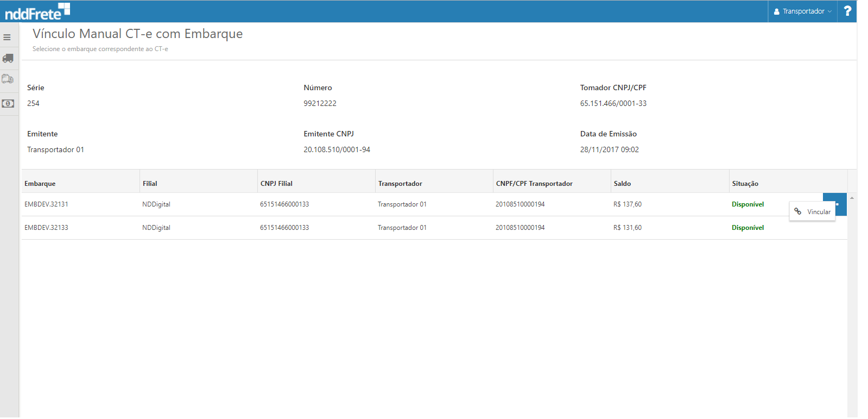Click the CNPJ Filial column header
The image size is (868, 419).
coord(276,184)
